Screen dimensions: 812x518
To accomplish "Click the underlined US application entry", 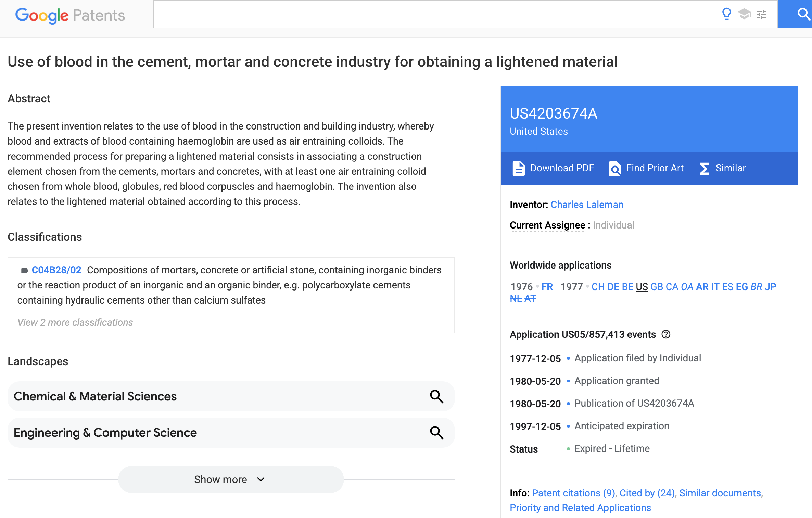I will pos(642,287).
